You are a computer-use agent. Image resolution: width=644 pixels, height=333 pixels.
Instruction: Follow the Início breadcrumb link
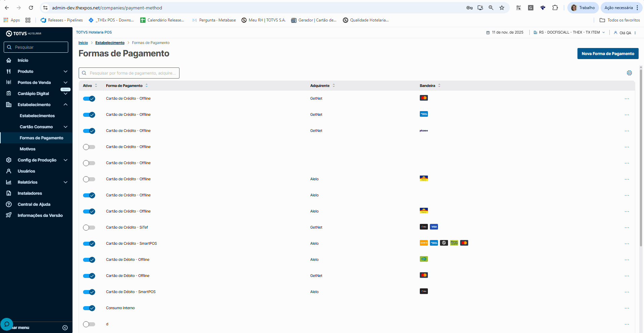point(83,43)
